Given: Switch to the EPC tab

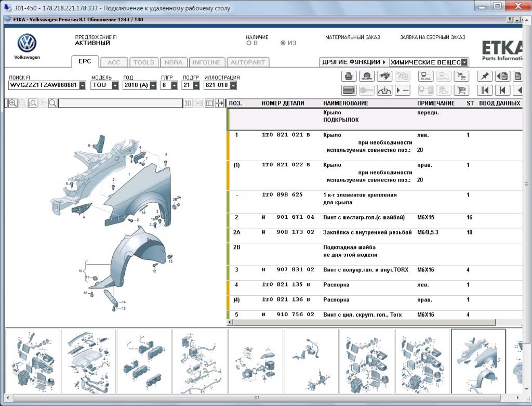Looking at the screenshot, I should point(85,61).
